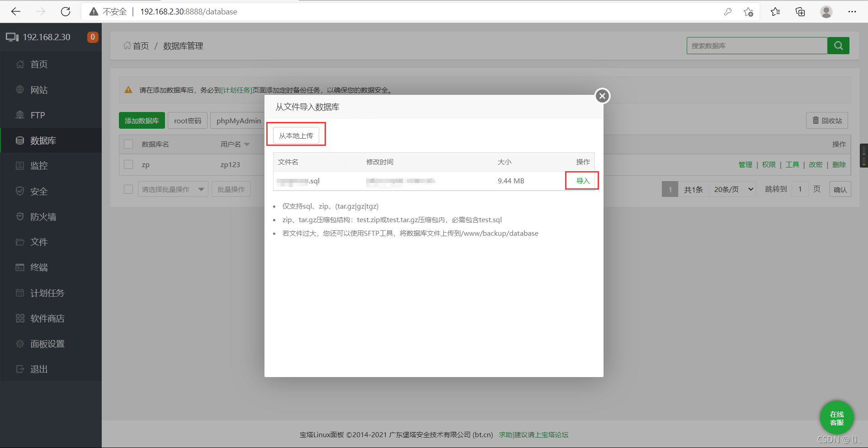Go back with browser back arrow
Viewport: 868px width, 448px height.
(x=16, y=12)
